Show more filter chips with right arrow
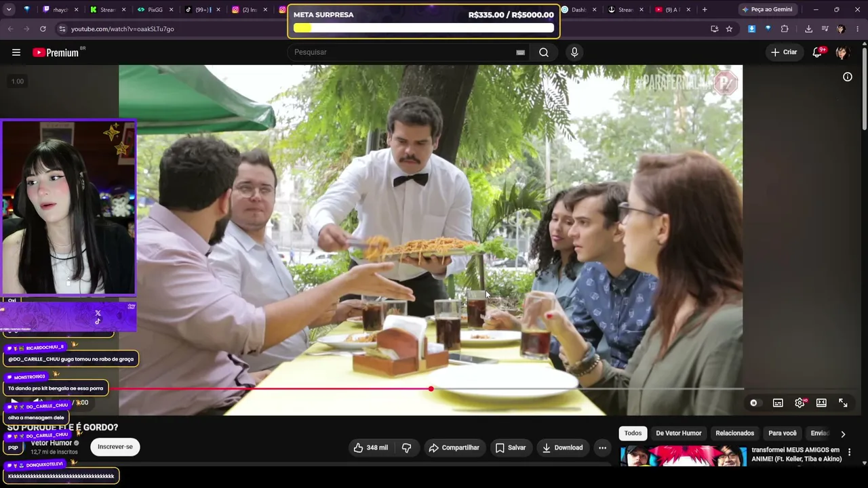 point(843,434)
